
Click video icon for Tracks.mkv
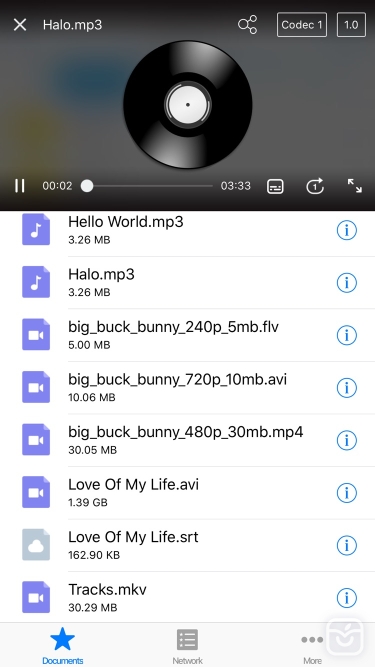click(x=36, y=598)
